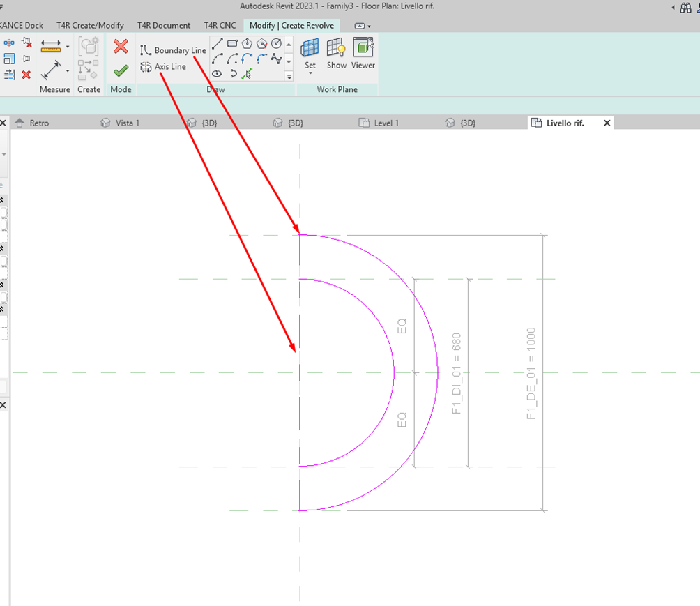This screenshot has width=700, height=606.
Task: Click the Show button label
Action: [337, 65]
